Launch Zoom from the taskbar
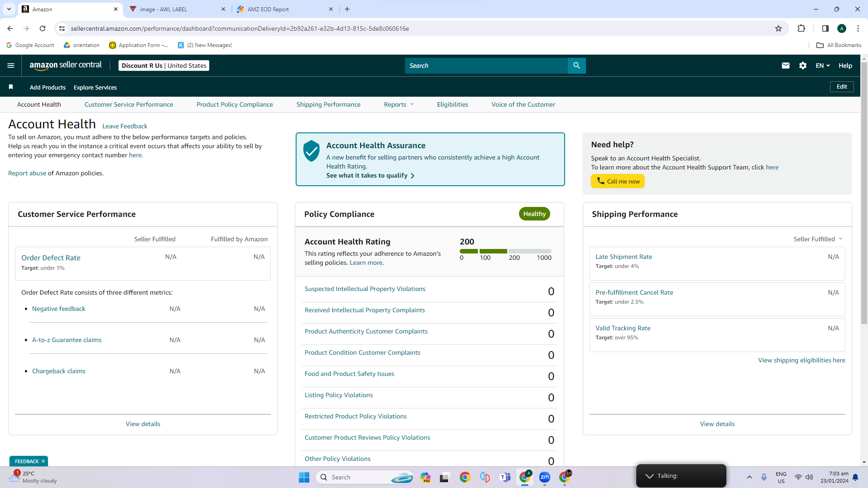The image size is (868, 488). (x=544, y=477)
